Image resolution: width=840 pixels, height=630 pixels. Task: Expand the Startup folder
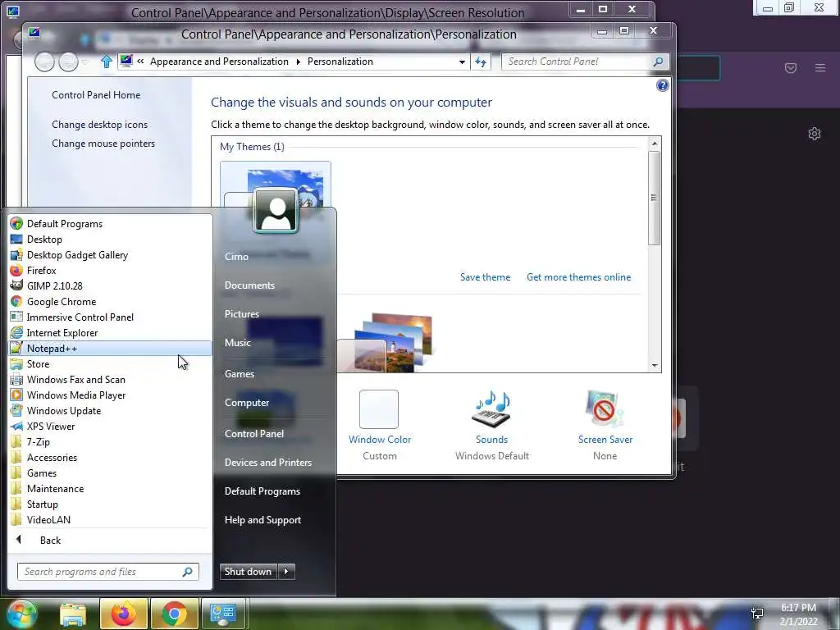coord(42,504)
